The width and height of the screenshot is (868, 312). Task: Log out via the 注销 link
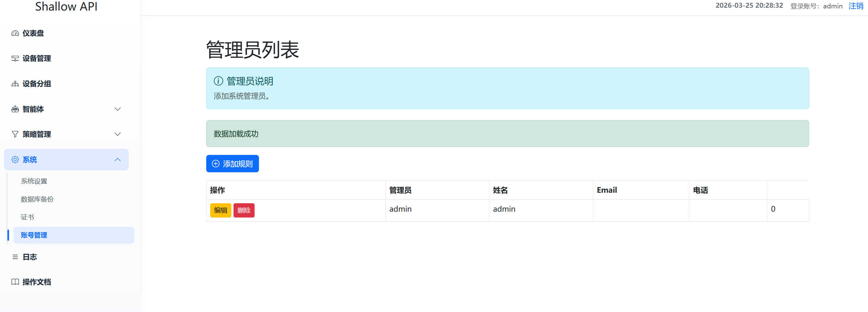[856, 6]
